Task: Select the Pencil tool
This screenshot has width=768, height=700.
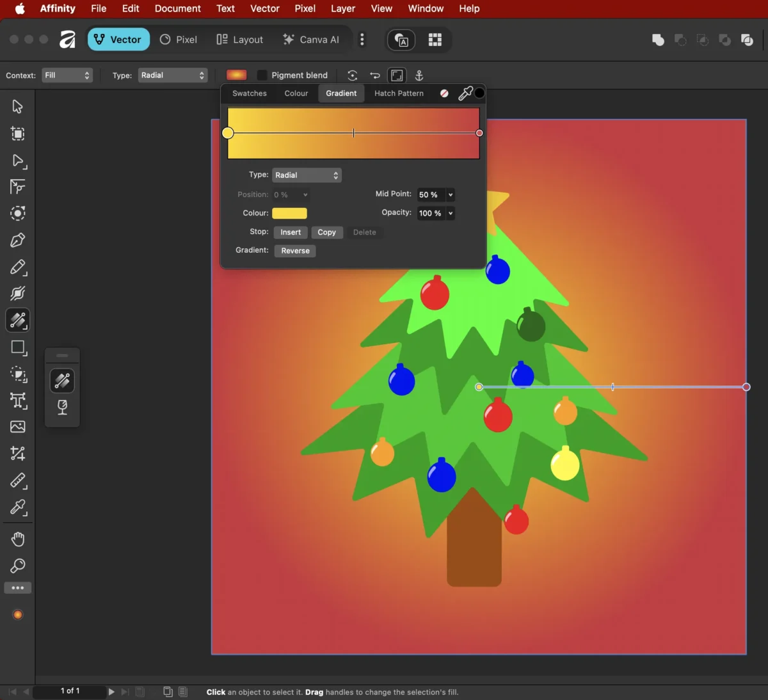Action: point(17,267)
